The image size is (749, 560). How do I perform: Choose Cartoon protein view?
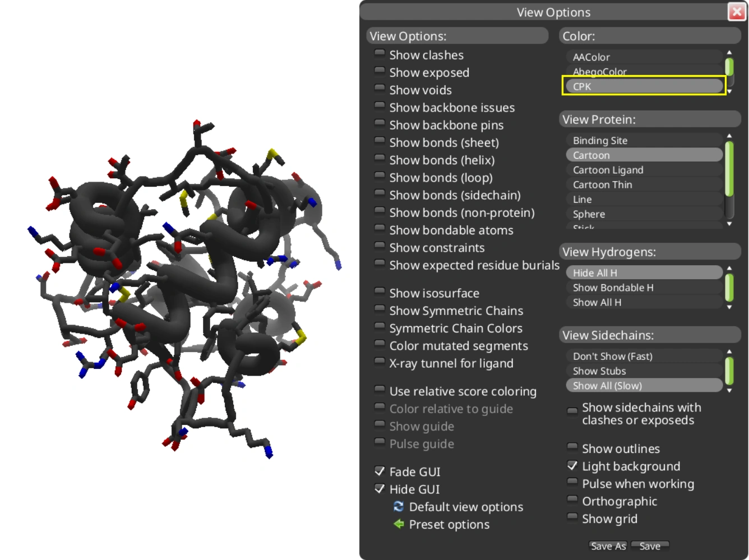coord(644,155)
